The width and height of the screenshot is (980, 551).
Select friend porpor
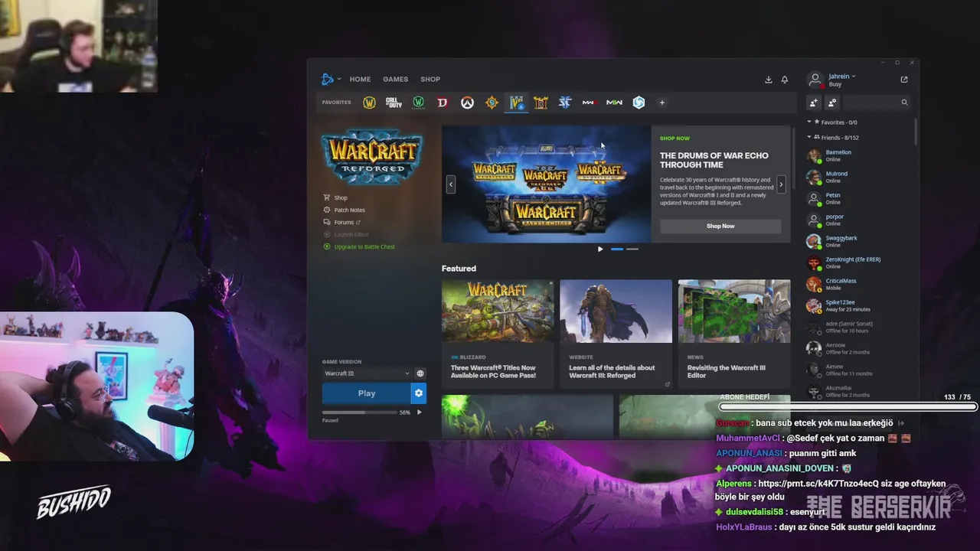click(857, 220)
